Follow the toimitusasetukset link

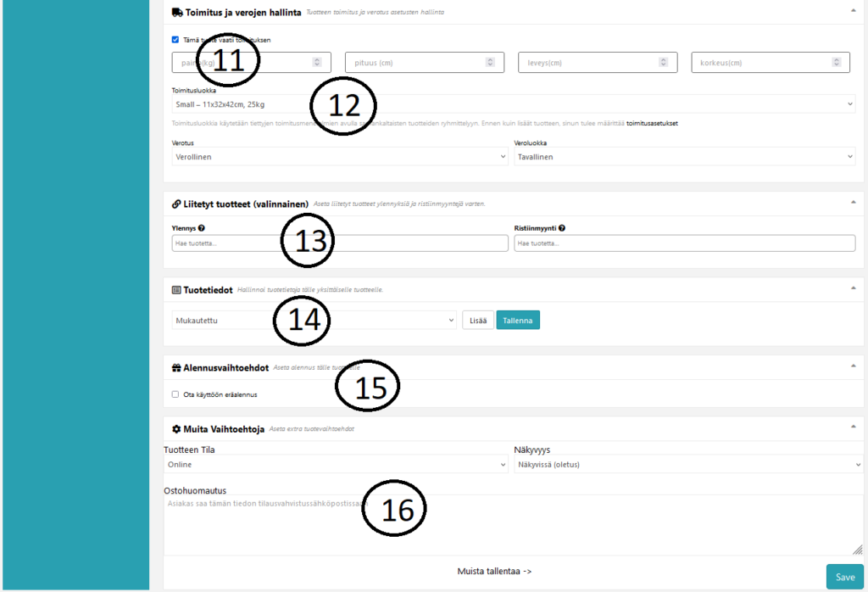pos(652,124)
